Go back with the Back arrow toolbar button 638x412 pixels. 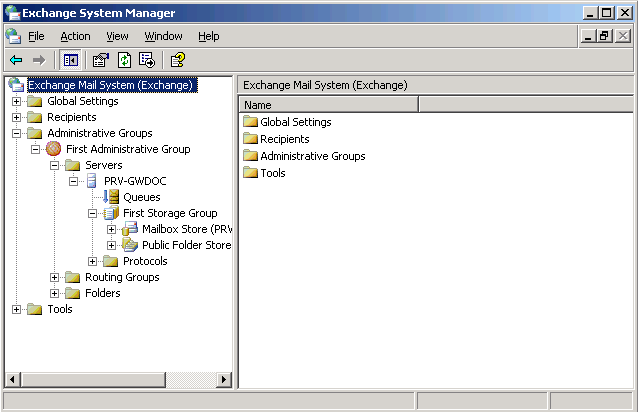[16, 60]
